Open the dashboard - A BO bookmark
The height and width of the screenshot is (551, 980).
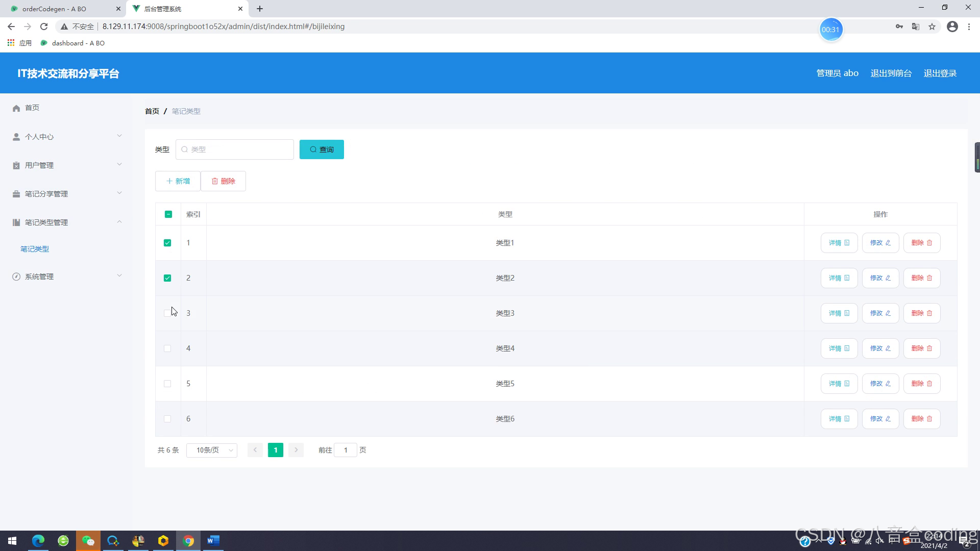pyautogui.click(x=72, y=43)
